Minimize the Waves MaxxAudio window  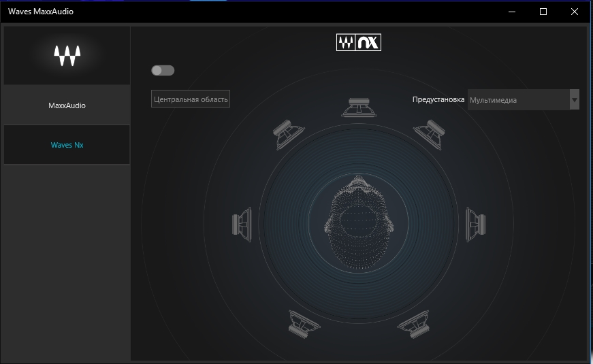[x=512, y=12]
